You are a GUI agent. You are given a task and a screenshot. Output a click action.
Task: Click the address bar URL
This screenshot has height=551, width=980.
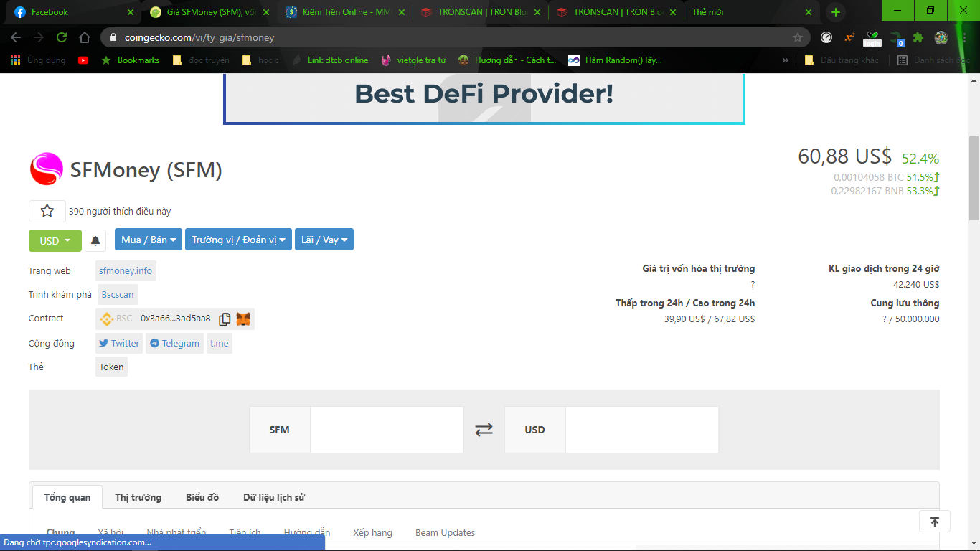coord(199,37)
